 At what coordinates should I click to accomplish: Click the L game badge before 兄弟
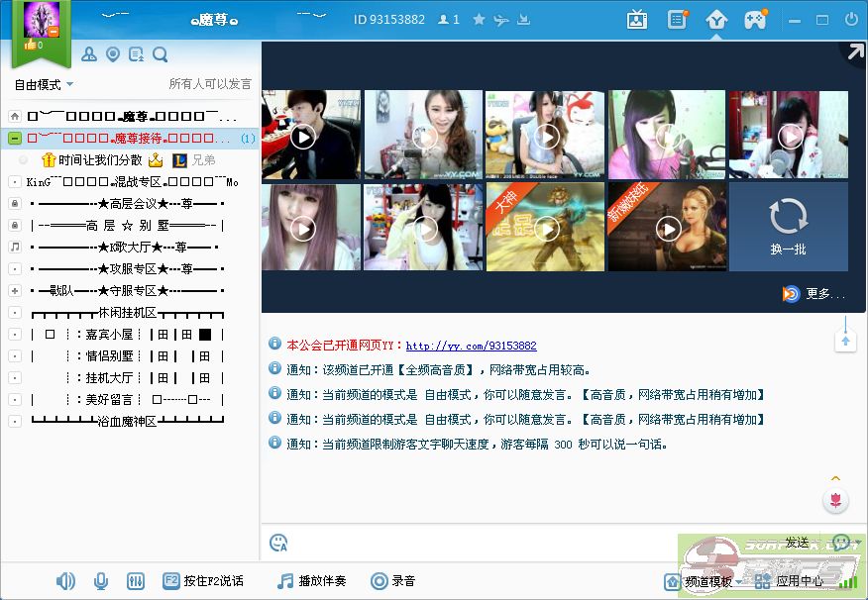[180, 160]
